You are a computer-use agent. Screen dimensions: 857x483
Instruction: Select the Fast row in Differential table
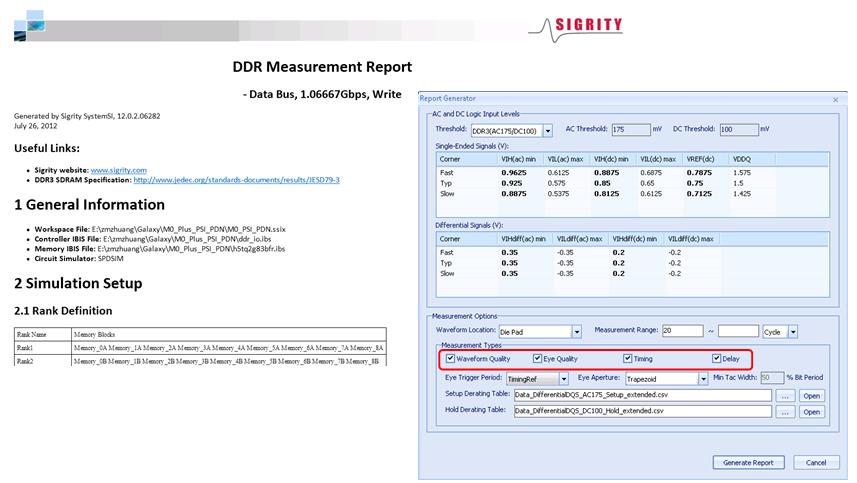[632, 252]
